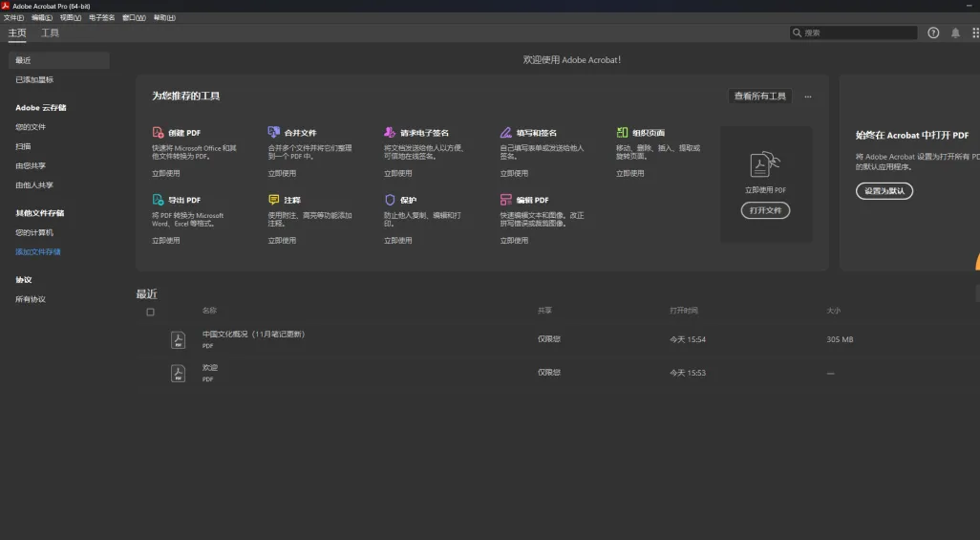
Task: Click the 查看所有工具 button
Action: (x=759, y=97)
